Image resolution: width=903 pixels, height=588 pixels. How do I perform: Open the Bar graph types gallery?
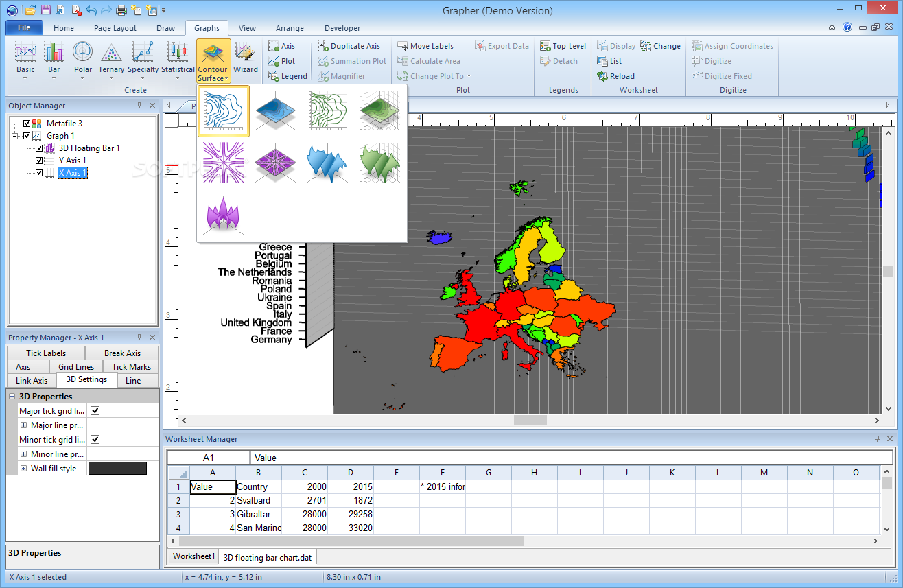pyautogui.click(x=54, y=60)
